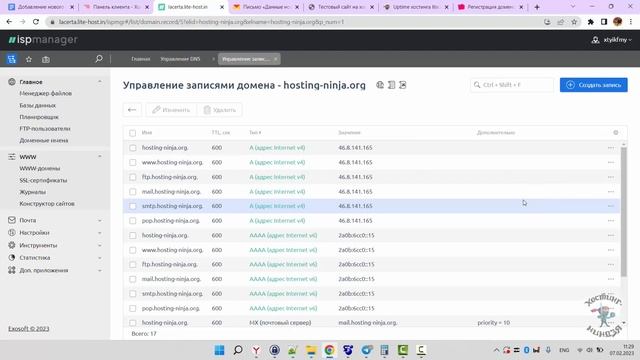
Task: Open favorites star icon in toolbar
Action: pos(29,59)
